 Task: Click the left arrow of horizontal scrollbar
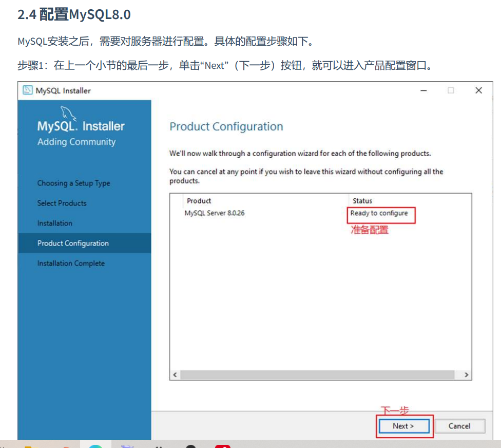click(175, 375)
